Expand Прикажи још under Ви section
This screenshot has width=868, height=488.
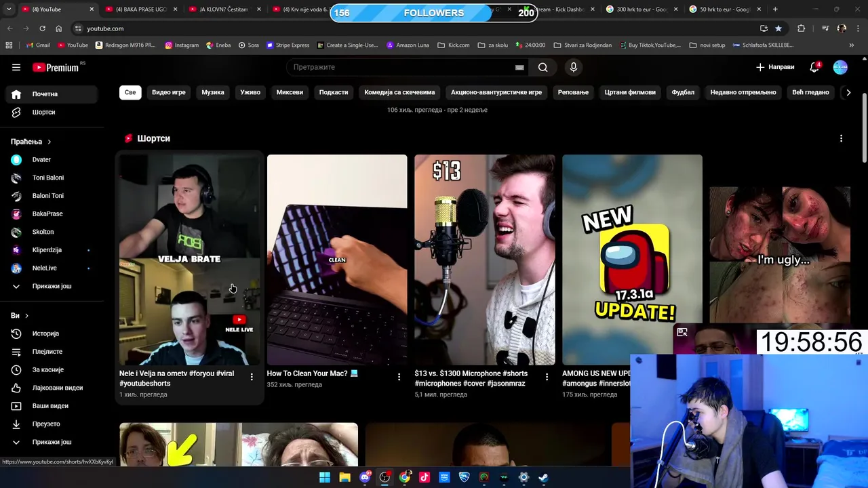53,442
